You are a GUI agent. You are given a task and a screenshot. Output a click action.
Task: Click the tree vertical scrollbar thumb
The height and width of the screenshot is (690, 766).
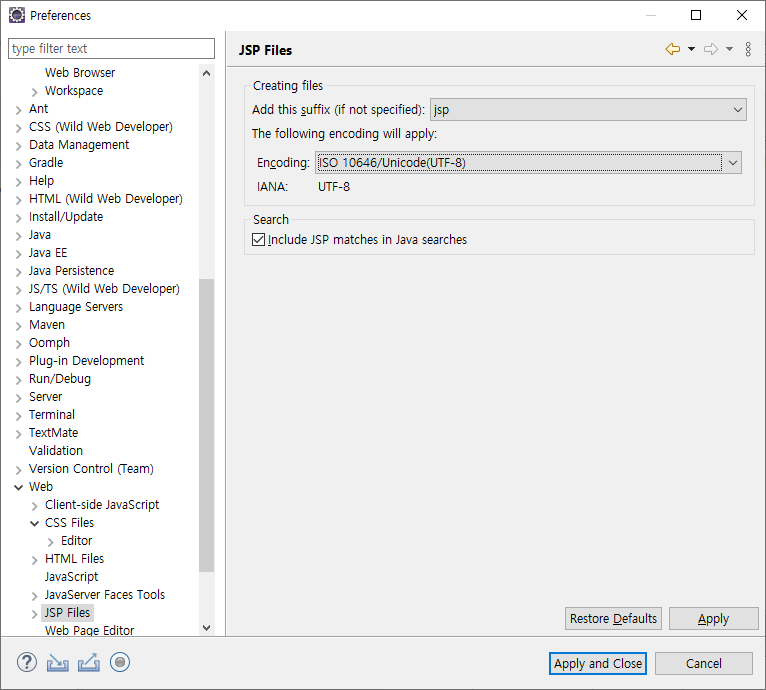coord(206,425)
